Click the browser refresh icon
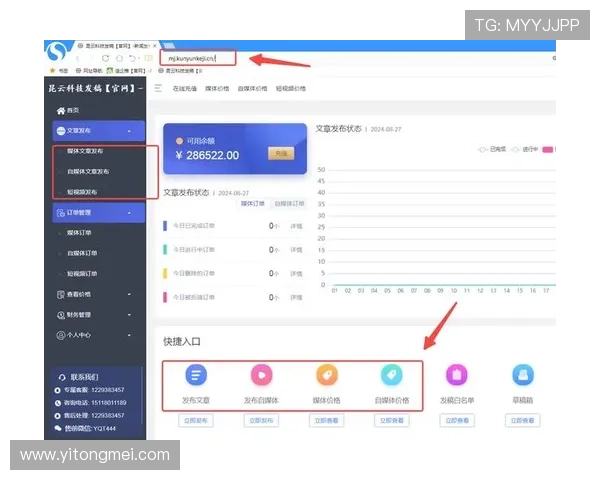This screenshot has width=600, height=480. 104,58
